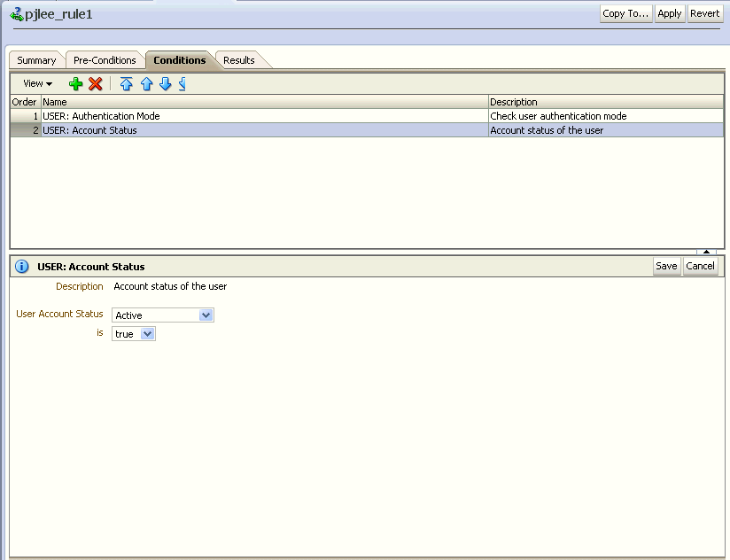730x560 pixels.
Task: Click the Copy To... button
Action: [625, 13]
